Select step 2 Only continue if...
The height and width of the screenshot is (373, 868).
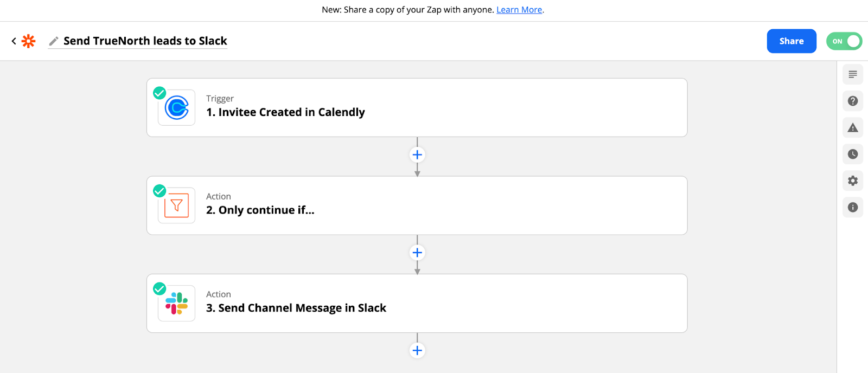417,205
